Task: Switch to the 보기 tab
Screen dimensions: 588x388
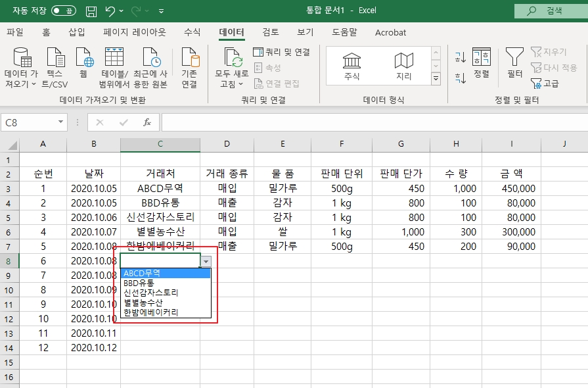Action: pos(305,32)
